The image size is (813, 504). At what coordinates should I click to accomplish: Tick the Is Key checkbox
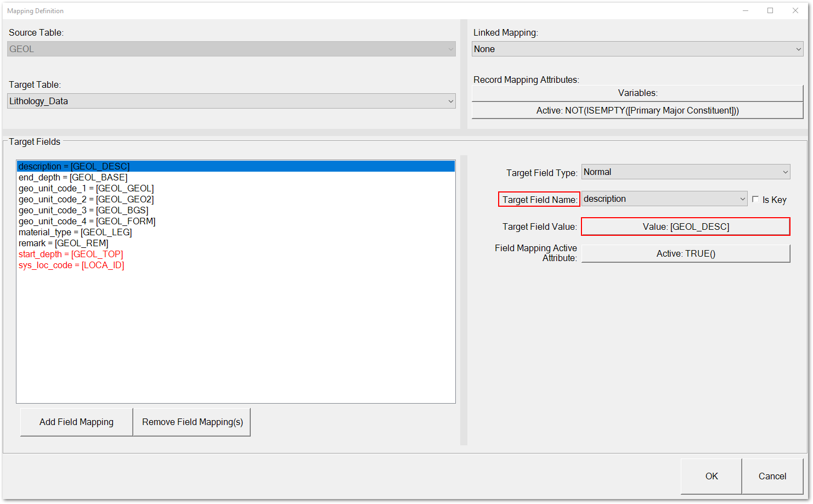[755, 200]
